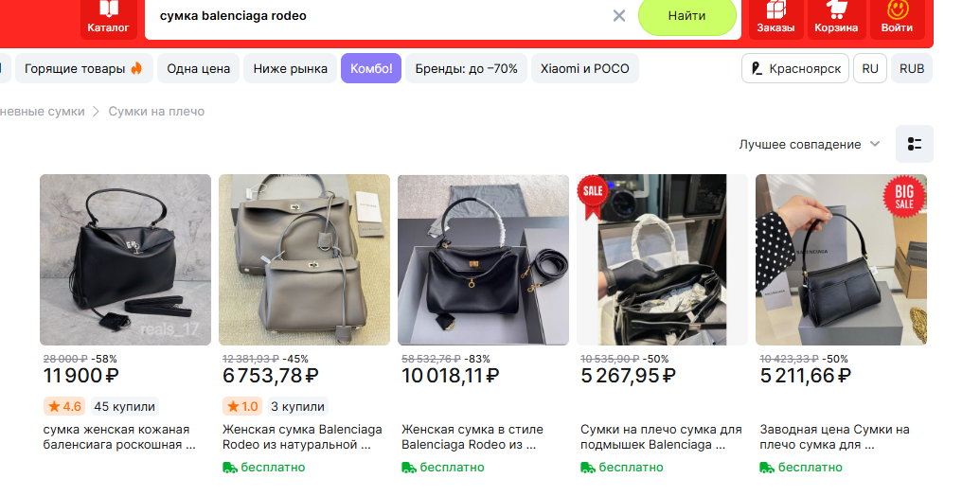Toggle Бренды: до −70% filter chip
Screen dimensions: 980x496
467,68
